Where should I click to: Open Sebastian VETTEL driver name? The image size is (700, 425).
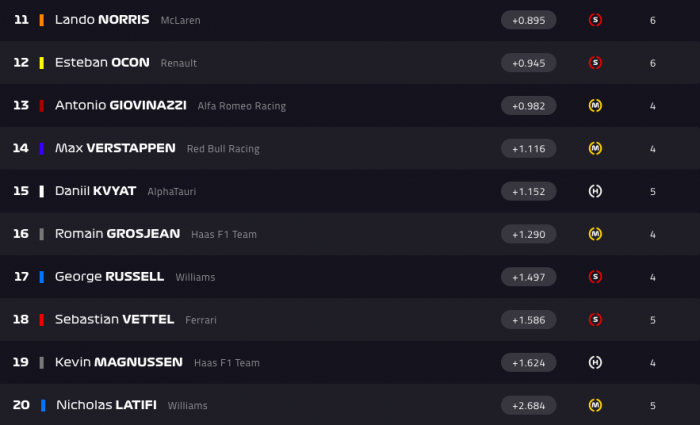[x=114, y=319]
